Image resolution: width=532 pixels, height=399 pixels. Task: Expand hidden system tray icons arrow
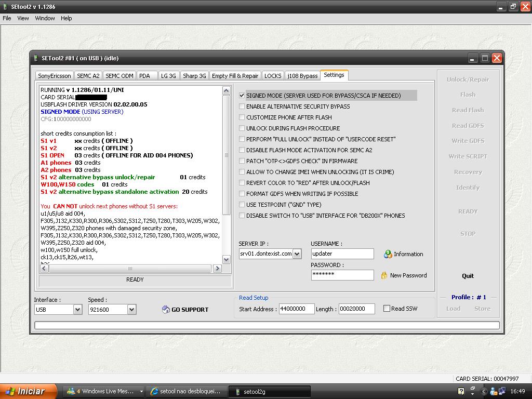[x=484, y=391]
